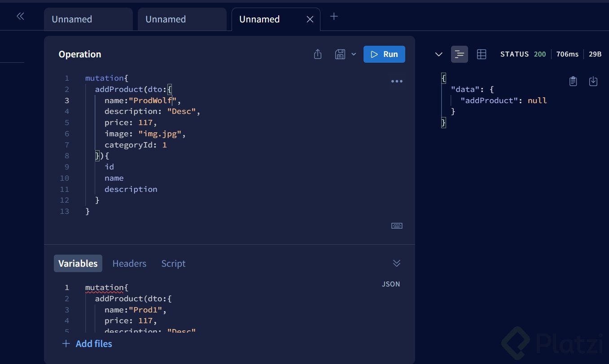
Task: Click the Operation panel heading
Action: (80, 54)
